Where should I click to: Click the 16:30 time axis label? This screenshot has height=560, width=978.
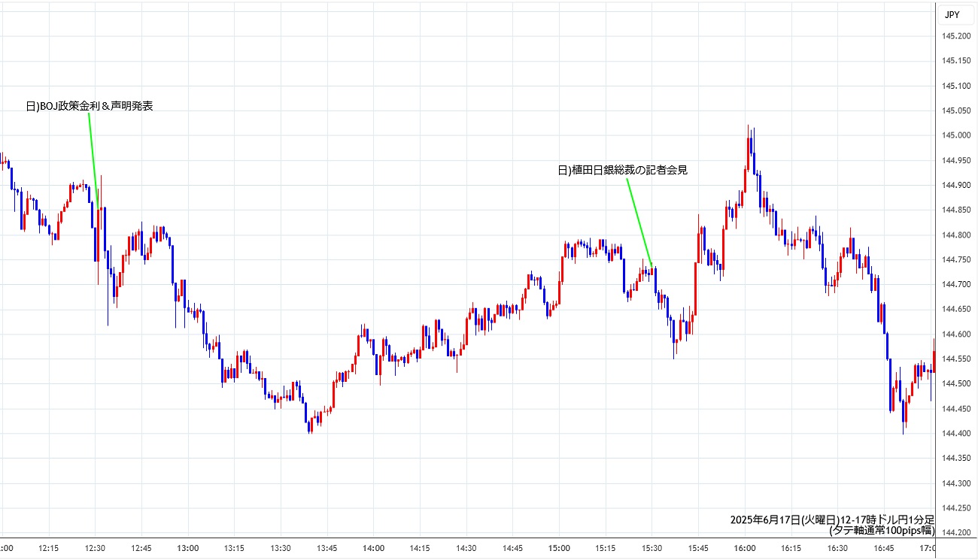coord(838,548)
